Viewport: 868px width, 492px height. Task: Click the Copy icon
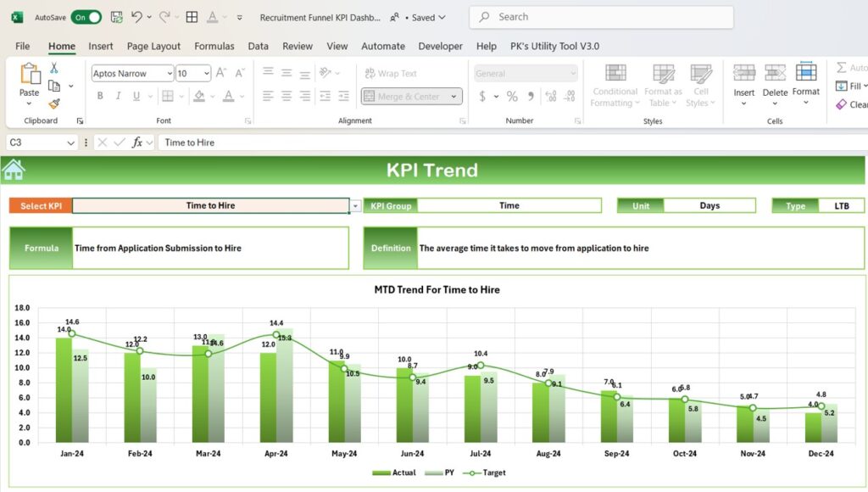point(54,86)
